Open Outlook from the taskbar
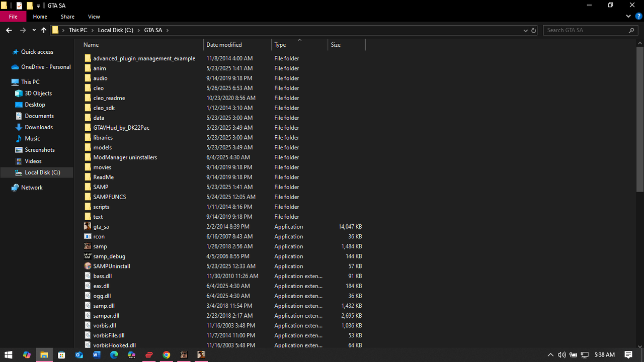The height and width of the screenshot is (362, 644). pos(79,355)
